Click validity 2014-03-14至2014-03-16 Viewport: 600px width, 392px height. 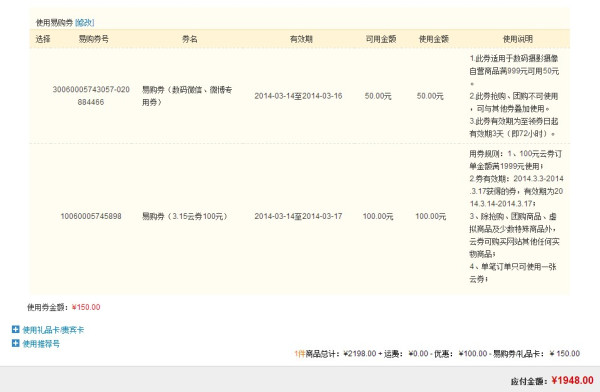click(x=298, y=96)
